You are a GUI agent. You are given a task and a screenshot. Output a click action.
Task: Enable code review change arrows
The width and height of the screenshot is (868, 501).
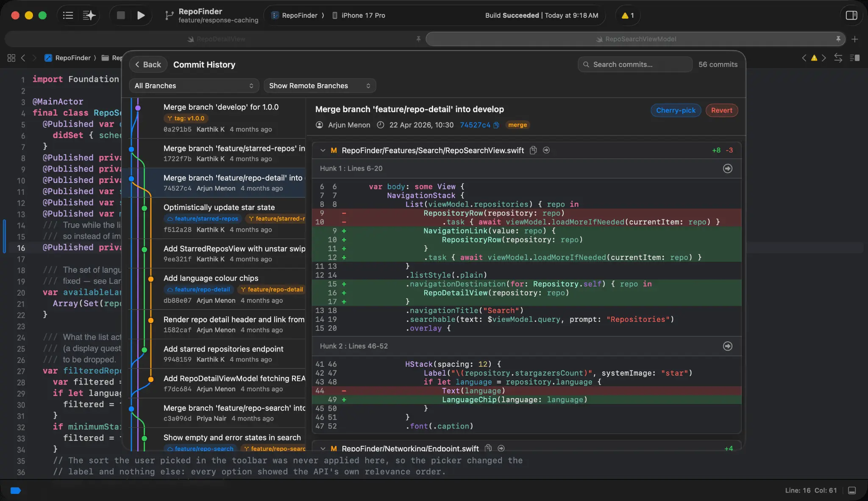[838, 58]
